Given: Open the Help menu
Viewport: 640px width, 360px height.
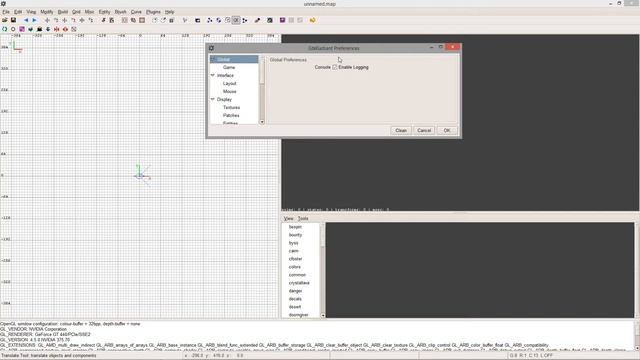Looking at the screenshot, I should tap(169, 12).
